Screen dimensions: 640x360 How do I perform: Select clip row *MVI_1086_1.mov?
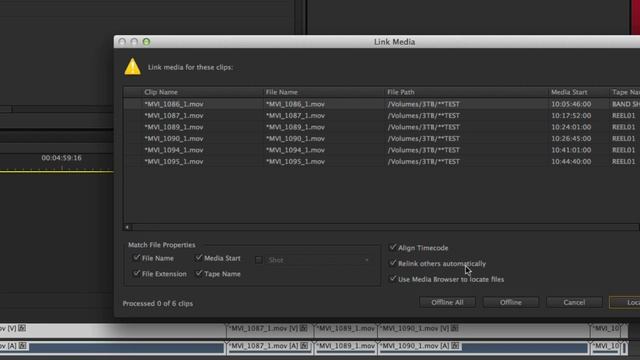(x=382, y=104)
